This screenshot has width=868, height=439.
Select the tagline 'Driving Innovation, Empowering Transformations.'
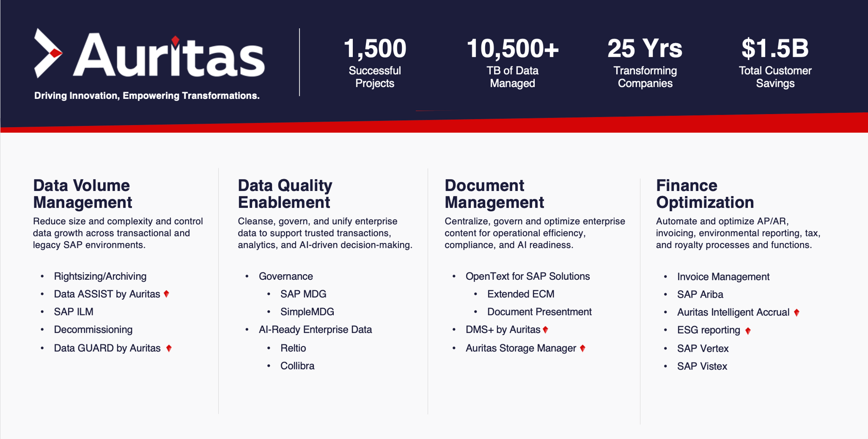coord(147,96)
